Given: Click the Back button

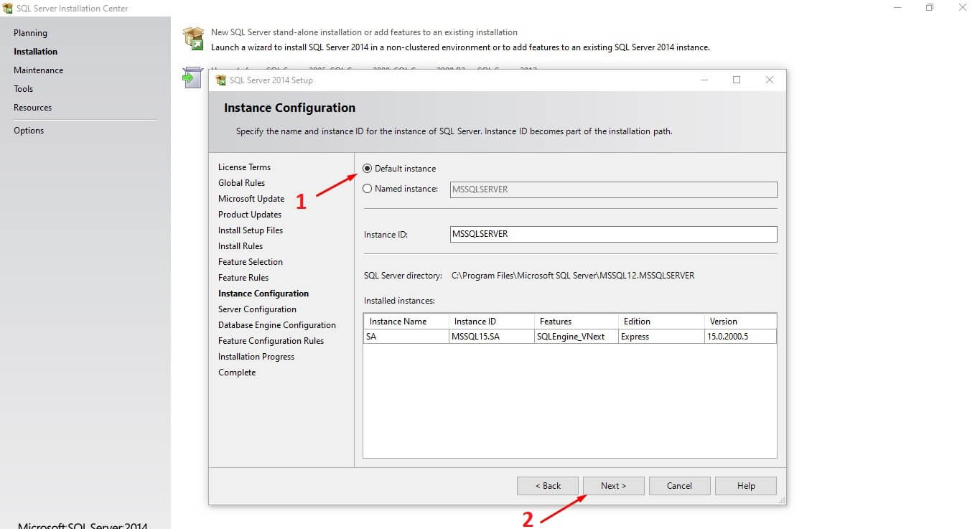Looking at the screenshot, I should click(x=547, y=486).
